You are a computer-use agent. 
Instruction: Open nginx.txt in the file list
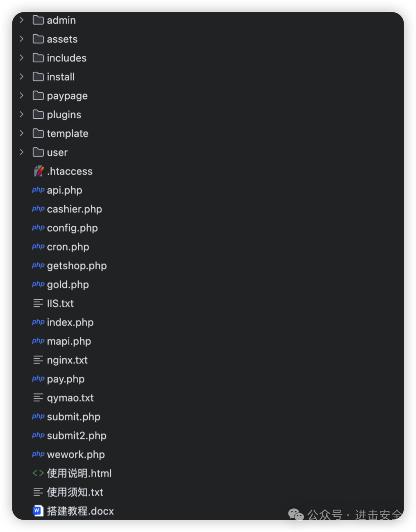pos(67,360)
